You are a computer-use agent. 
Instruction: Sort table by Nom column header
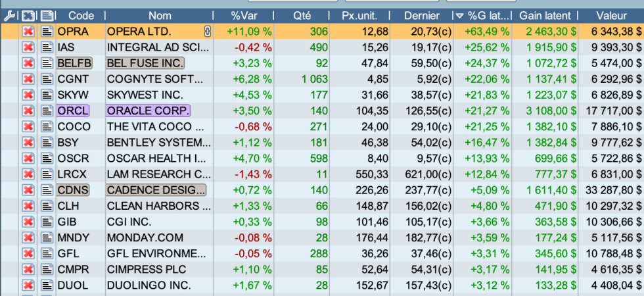[x=160, y=16]
